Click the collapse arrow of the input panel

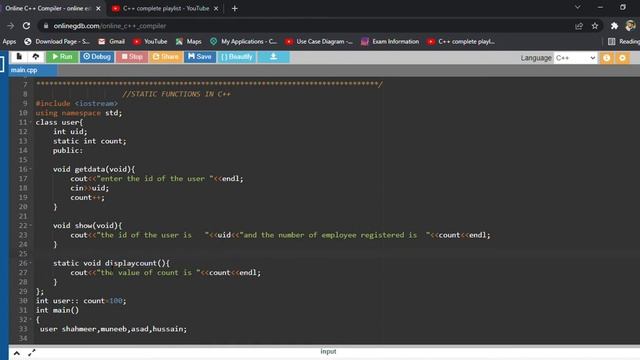16,353
